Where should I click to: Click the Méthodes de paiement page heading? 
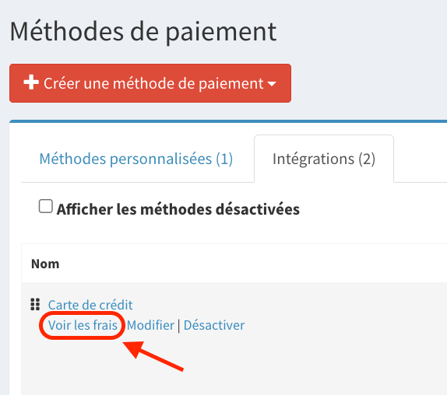143,31
